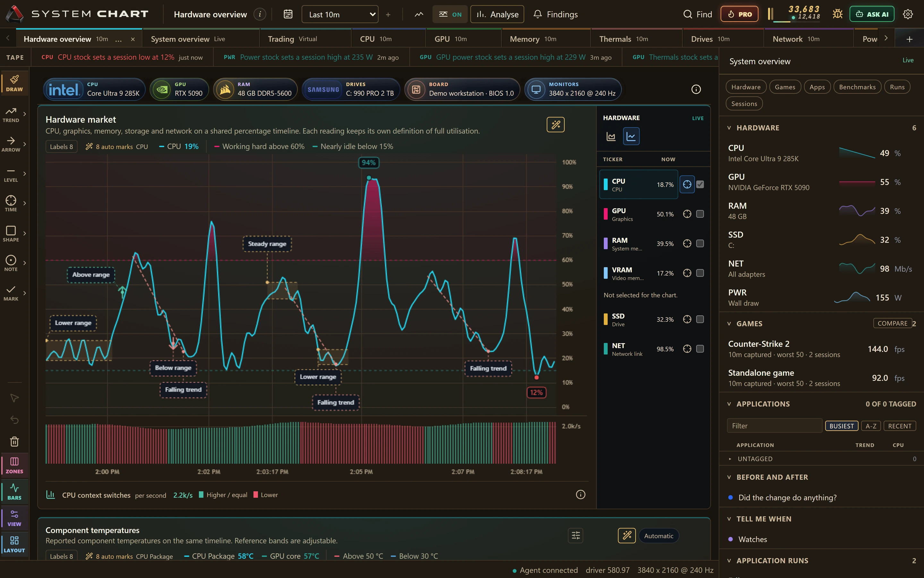This screenshot has width=924, height=578.
Task: Select the Arrow drawing tool
Action: [11, 144]
